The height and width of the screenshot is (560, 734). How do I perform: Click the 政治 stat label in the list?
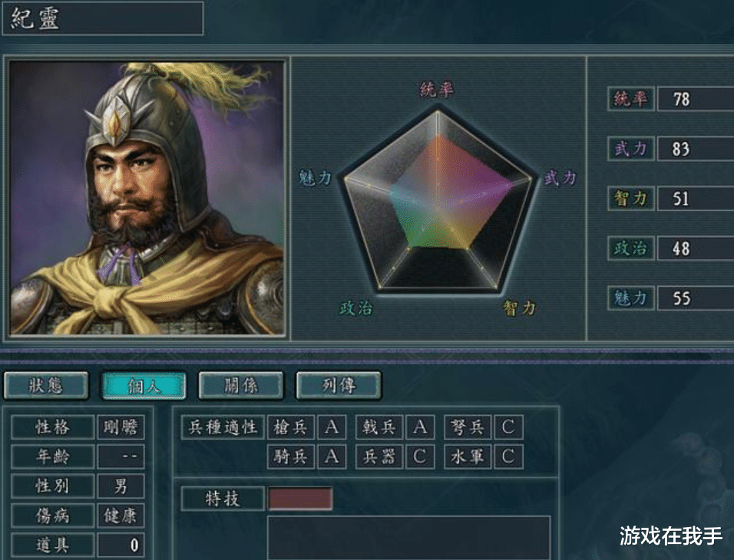630,248
